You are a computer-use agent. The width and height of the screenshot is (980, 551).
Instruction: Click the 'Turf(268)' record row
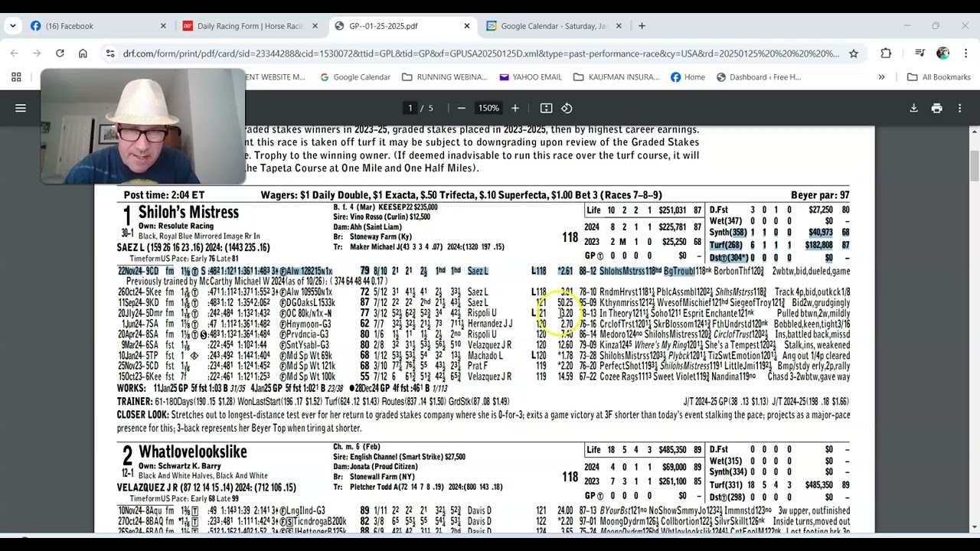click(779, 245)
